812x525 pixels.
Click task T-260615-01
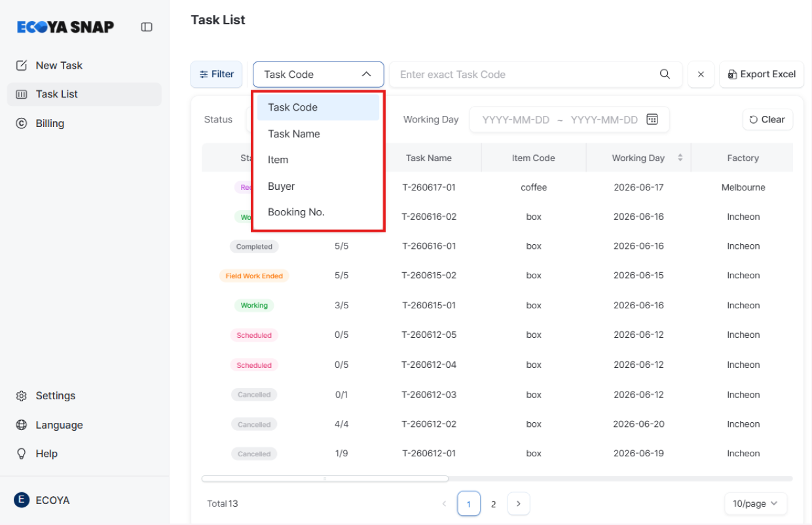(429, 305)
